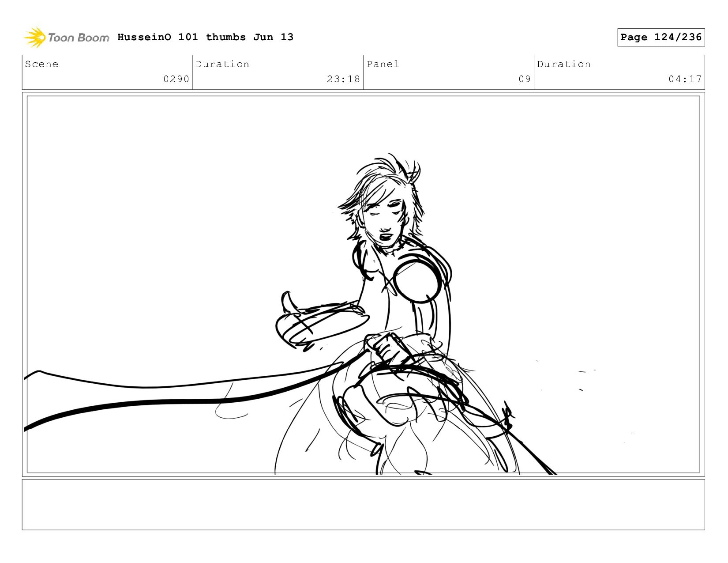Select the panel duration '04:17'

point(685,79)
